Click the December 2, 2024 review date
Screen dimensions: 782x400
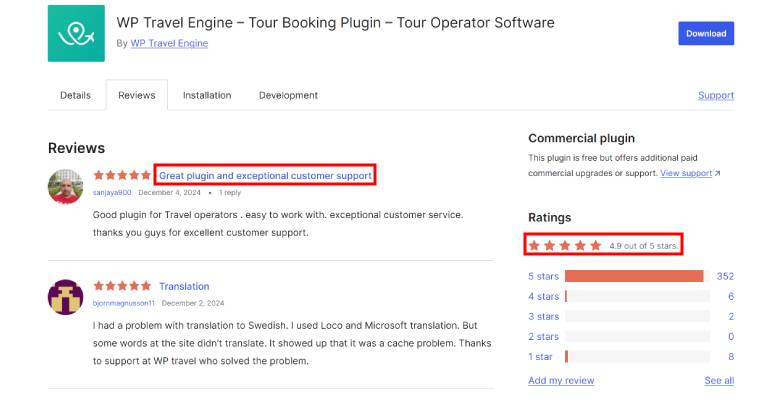(193, 303)
